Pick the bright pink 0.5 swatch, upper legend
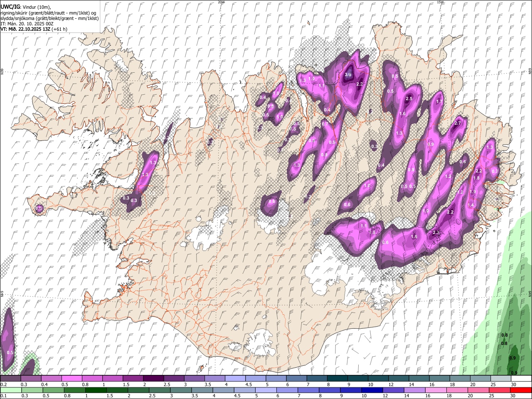532x399 pixels. [71, 378]
